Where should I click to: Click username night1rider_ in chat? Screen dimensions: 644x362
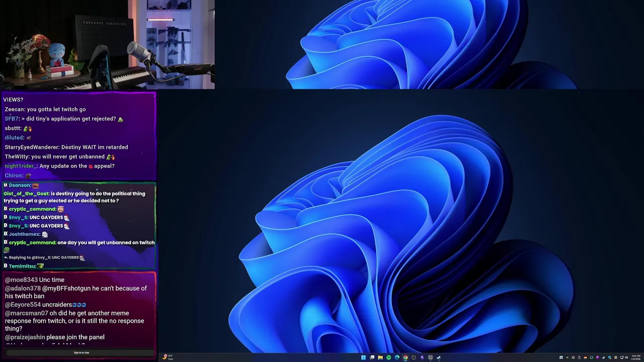point(21,166)
